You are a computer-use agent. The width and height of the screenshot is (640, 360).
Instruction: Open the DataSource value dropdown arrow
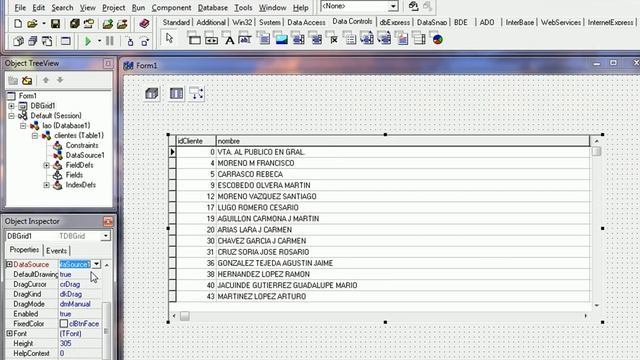point(96,264)
